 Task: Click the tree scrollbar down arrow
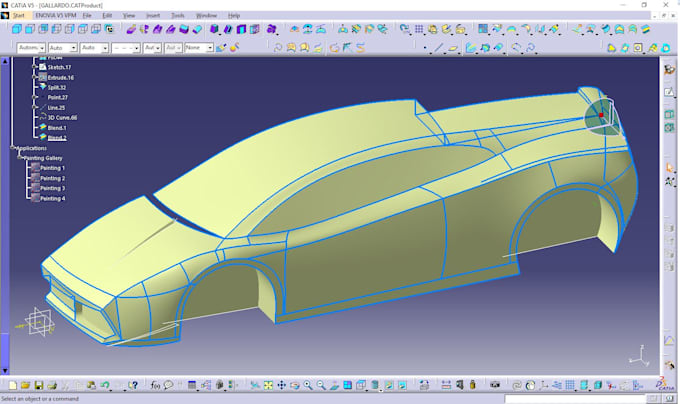click(5, 371)
